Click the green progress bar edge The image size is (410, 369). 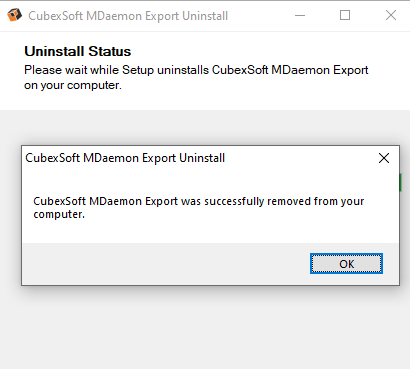point(400,182)
